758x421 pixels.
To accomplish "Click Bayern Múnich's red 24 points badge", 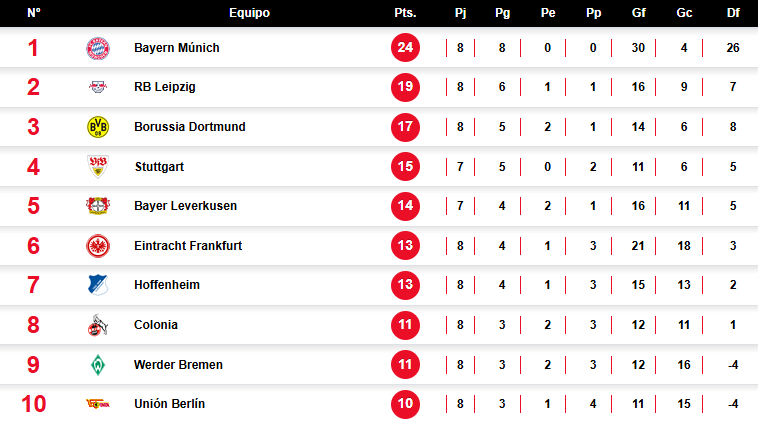I will (405, 48).
